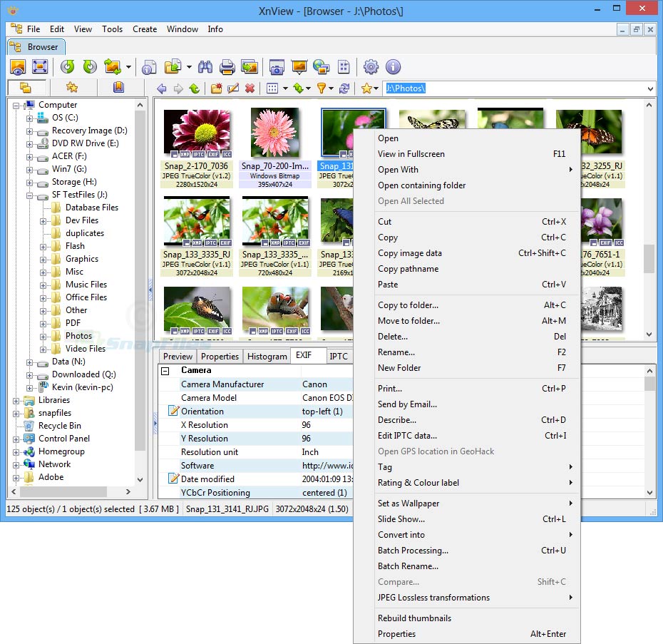
Task: Select 'Batch Rename...' from context menu
Action: click(x=408, y=566)
